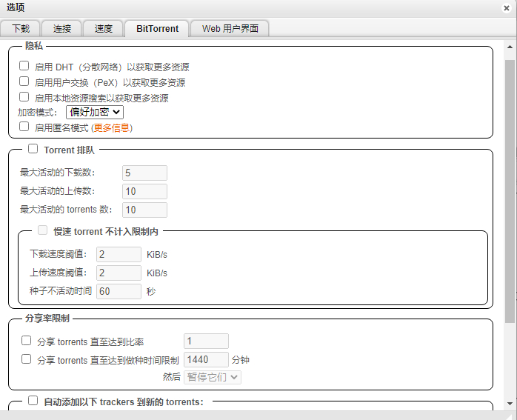
Task: Open the 速度 tab
Action: pos(103,28)
